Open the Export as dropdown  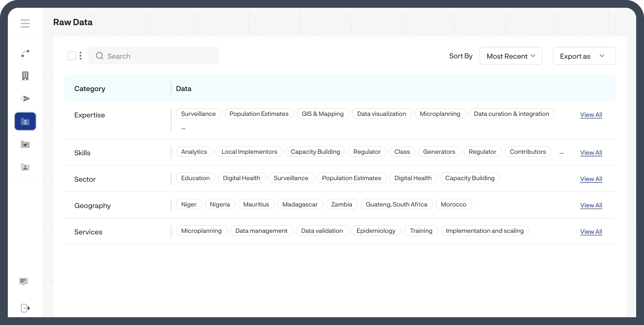click(584, 56)
